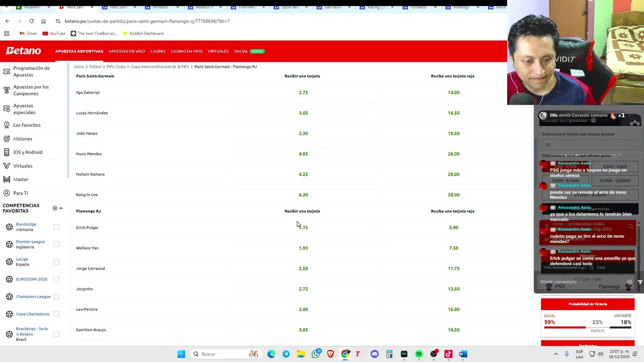Click the Betano logo
Image resolution: width=644 pixels, height=362 pixels.
[x=23, y=51]
